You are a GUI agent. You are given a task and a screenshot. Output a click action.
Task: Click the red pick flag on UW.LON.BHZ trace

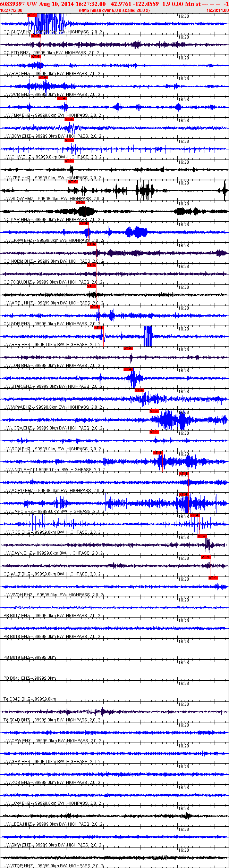pos(128,349)
